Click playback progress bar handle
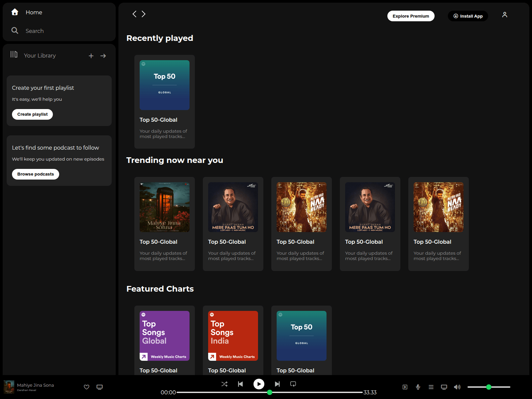532x399 pixels. (x=270, y=392)
